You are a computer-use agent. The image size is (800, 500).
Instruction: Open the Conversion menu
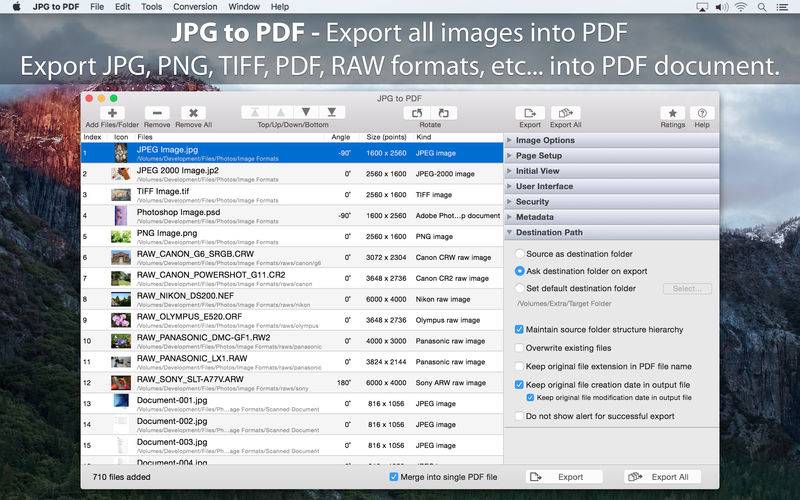click(x=195, y=7)
